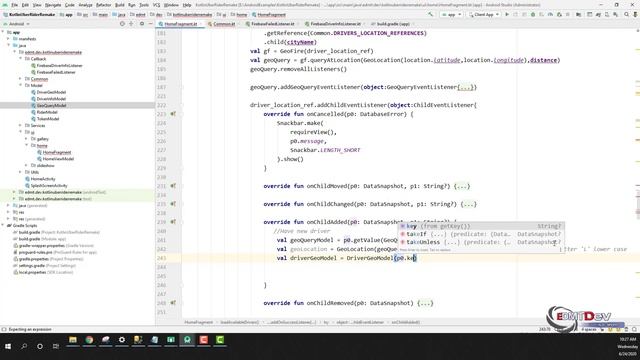The width and height of the screenshot is (640, 360).
Task: Click the locate current file target icon
Action: click(122, 24)
